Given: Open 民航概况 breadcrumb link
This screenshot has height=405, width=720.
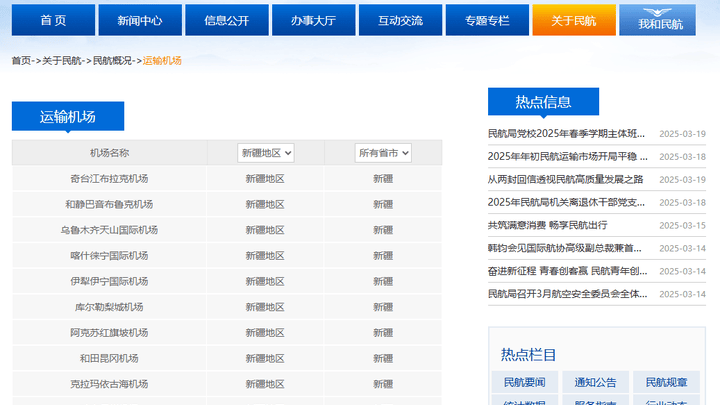Looking at the screenshot, I should point(112,61).
